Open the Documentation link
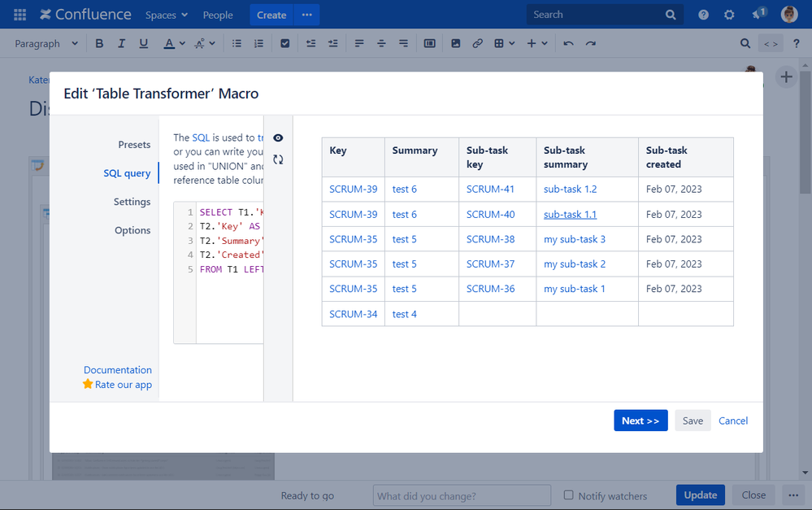812x510 pixels. (117, 370)
